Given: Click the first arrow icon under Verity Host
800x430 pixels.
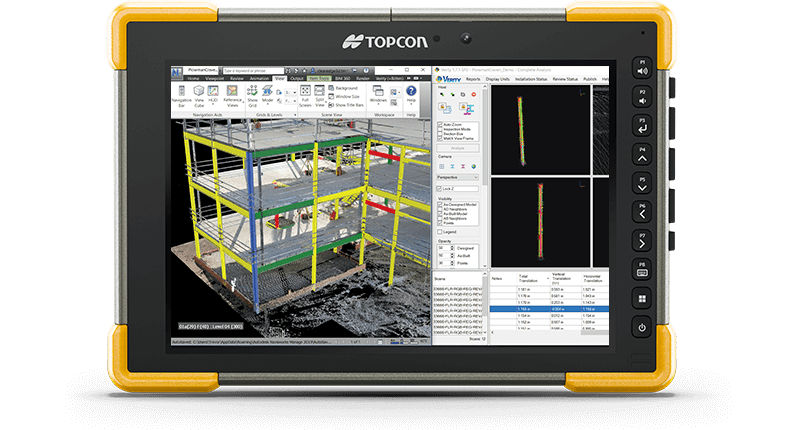Looking at the screenshot, I should pyautogui.click(x=442, y=94).
